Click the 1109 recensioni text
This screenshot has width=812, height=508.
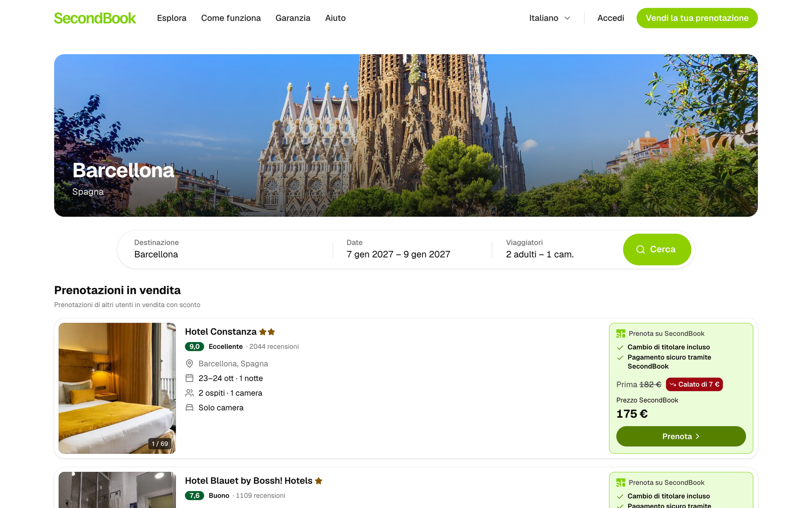tap(261, 496)
